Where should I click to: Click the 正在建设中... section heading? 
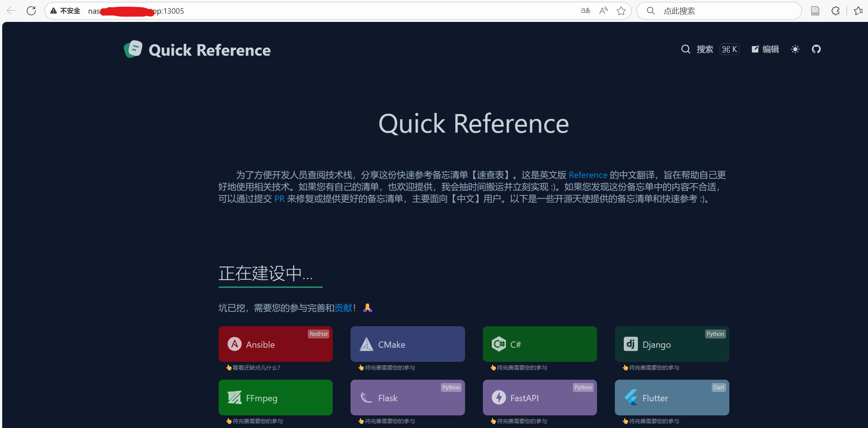point(266,273)
